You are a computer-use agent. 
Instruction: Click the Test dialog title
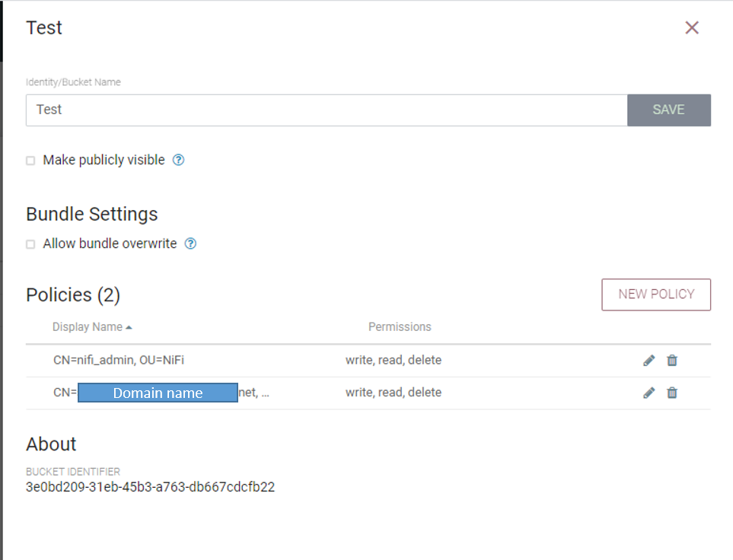(44, 27)
